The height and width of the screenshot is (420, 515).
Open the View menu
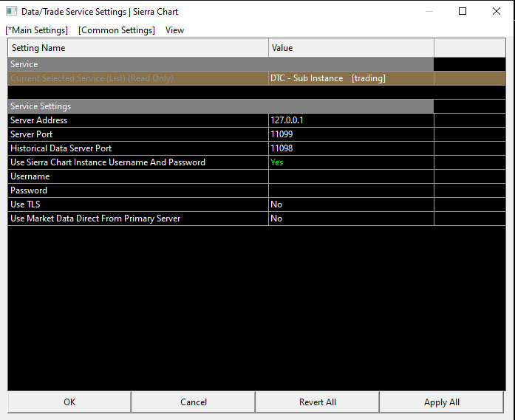(174, 30)
